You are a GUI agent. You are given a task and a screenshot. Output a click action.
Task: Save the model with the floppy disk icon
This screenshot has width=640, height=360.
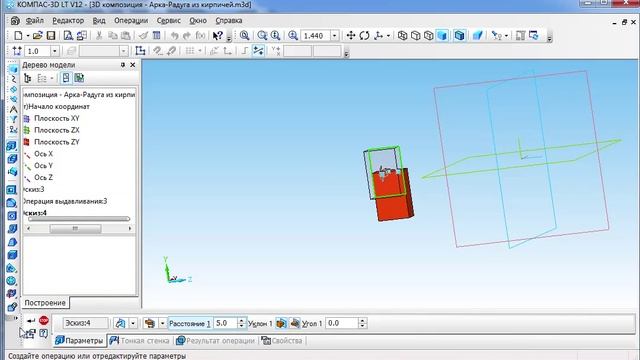51,36
